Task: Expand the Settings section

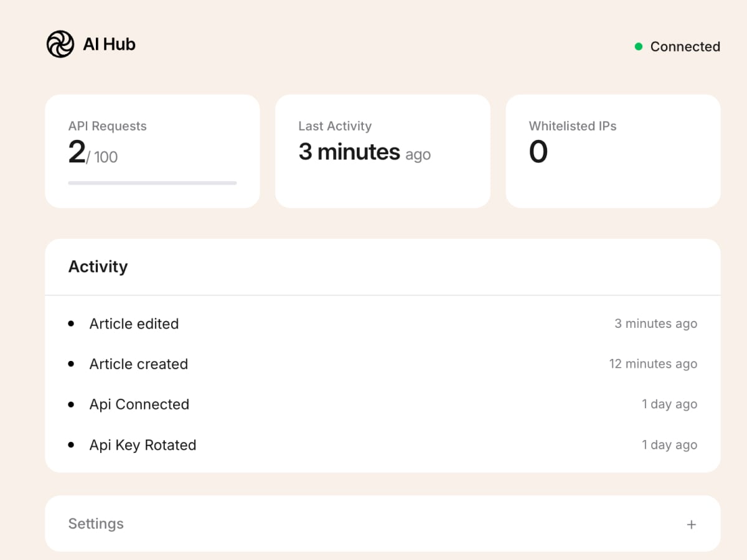Action: [382, 524]
